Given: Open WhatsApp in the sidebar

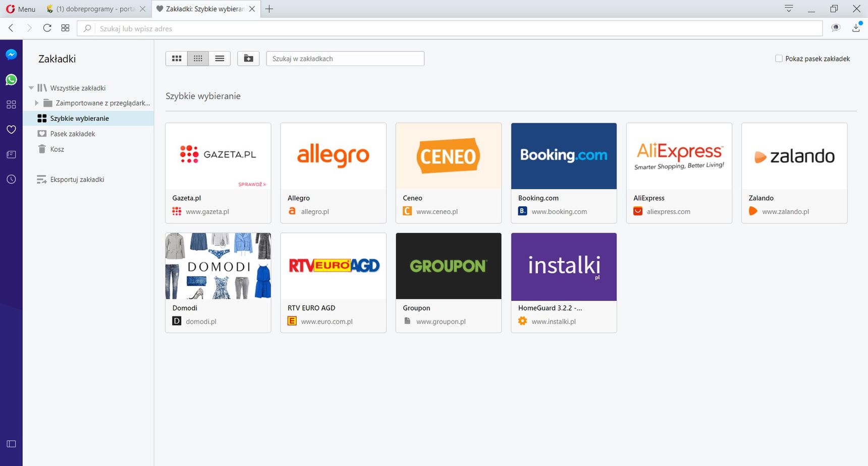Looking at the screenshot, I should (x=11, y=80).
